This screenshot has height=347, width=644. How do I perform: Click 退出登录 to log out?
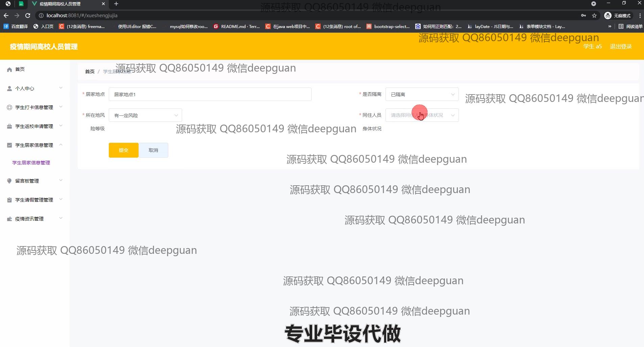[621, 47]
